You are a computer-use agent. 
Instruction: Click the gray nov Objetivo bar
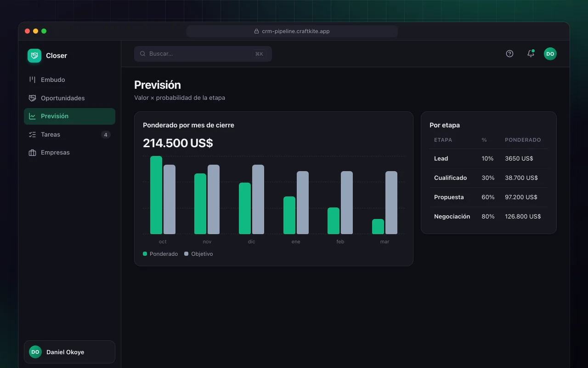214,200
